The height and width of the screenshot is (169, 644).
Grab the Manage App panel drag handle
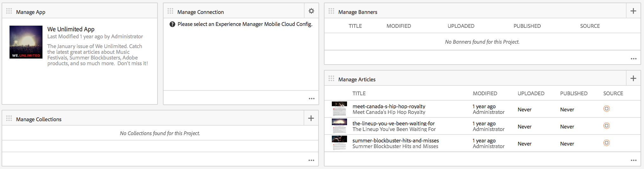(9, 11)
